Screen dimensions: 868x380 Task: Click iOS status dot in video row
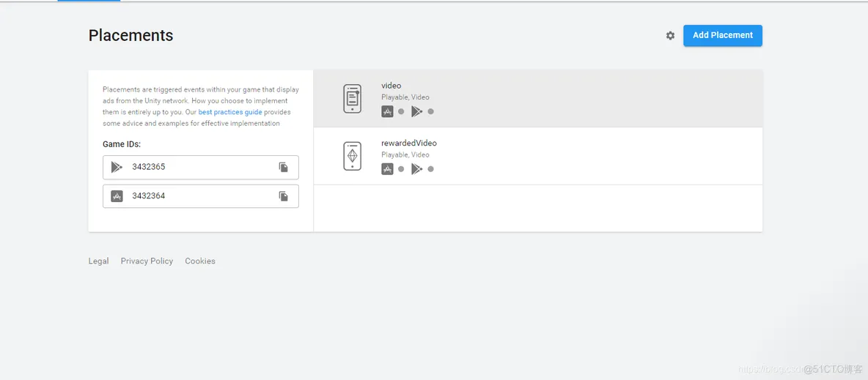(401, 112)
